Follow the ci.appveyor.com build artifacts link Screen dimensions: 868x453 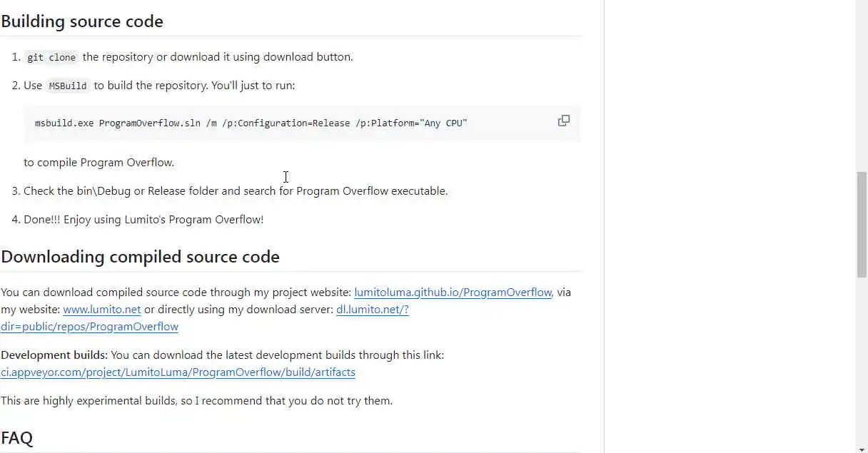coord(178,372)
